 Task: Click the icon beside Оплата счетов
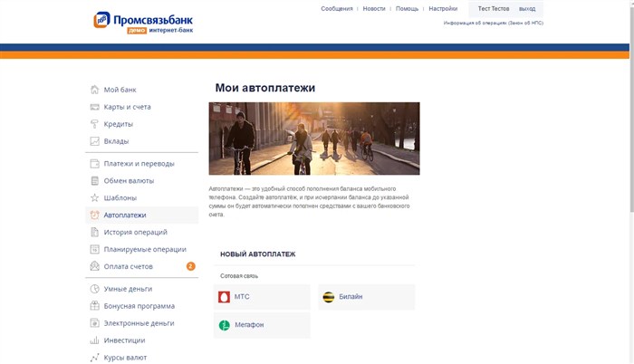pyautogui.click(x=94, y=266)
